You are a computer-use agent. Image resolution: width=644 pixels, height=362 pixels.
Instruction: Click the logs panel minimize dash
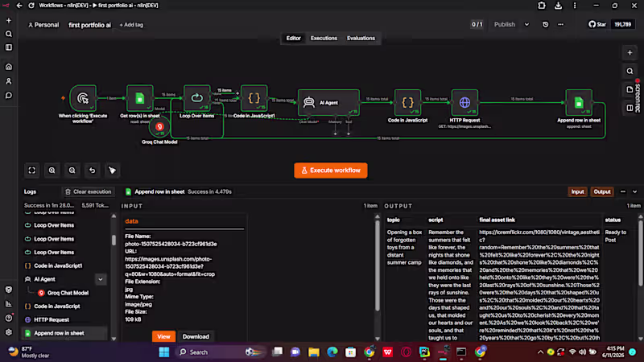tap(622, 191)
